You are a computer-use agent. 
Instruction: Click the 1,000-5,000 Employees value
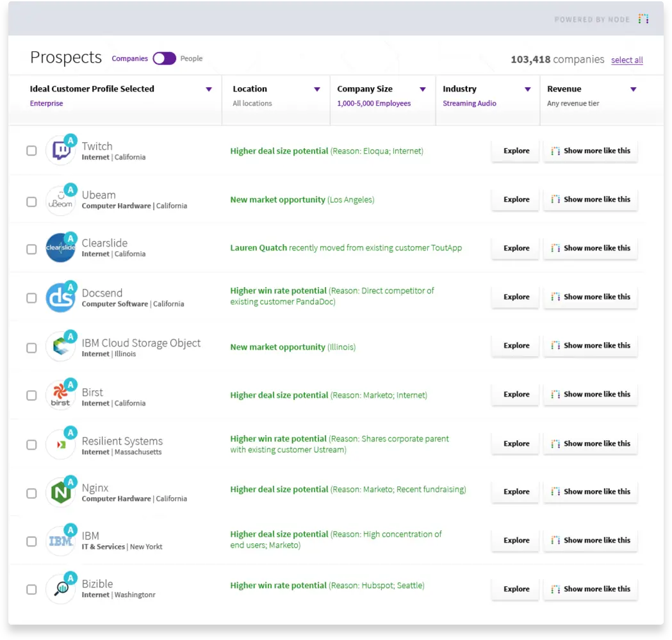(x=373, y=103)
